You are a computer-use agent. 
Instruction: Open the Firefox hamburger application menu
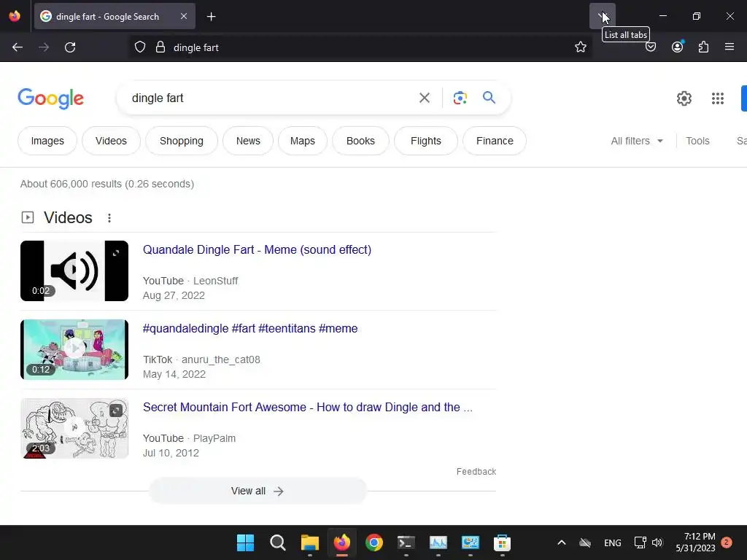tap(729, 47)
